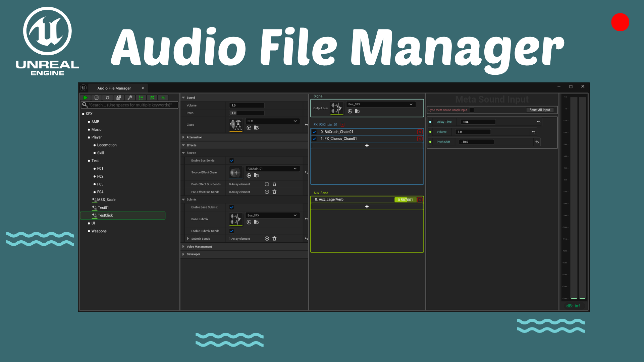
Task: Expand the Attenuation section
Action: pyautogui.click(x=183, y=137)
